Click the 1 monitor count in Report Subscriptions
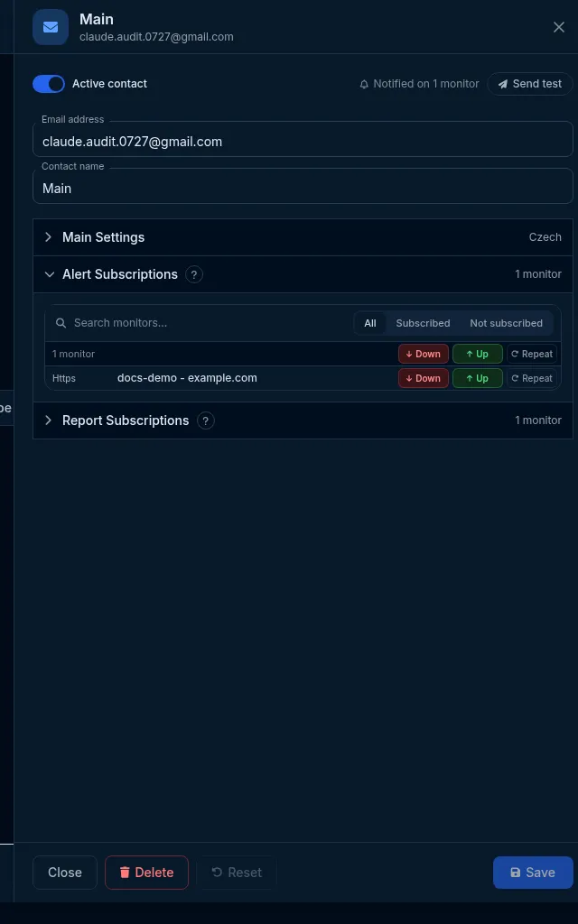The width and height of the screenshot is (578, 924). (x=538, y=420)
